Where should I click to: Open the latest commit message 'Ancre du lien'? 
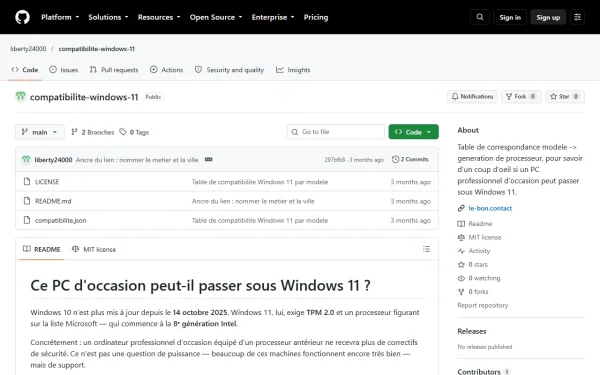(137, 160)
